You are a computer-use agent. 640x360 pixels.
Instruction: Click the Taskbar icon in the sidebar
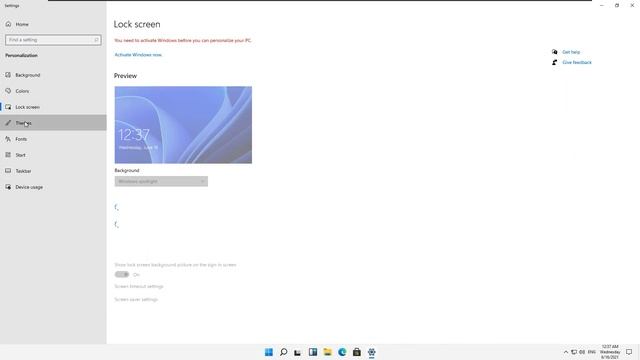point(8,171)
